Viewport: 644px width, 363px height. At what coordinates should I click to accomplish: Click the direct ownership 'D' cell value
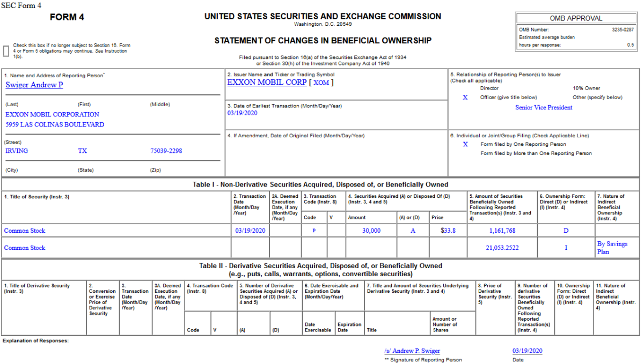click(566, 231)
